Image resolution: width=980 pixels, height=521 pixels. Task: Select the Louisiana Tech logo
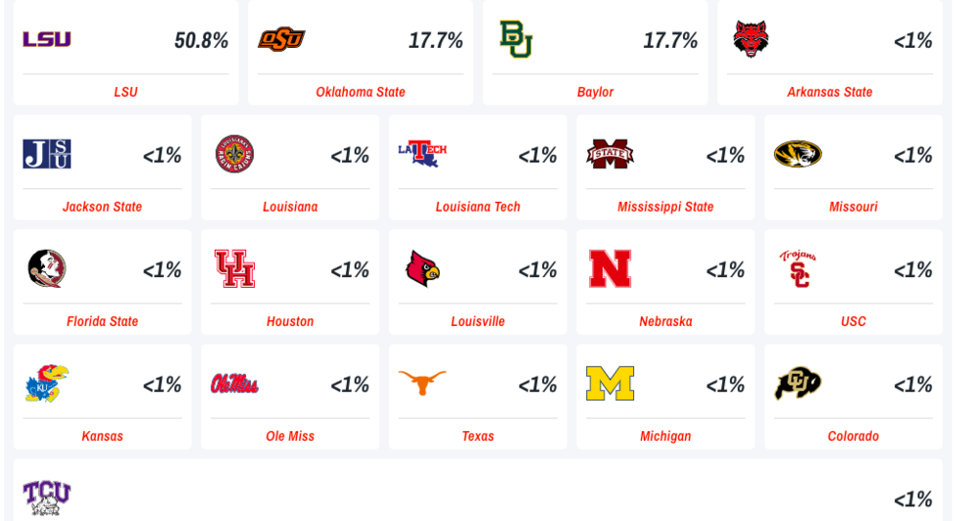422,154
